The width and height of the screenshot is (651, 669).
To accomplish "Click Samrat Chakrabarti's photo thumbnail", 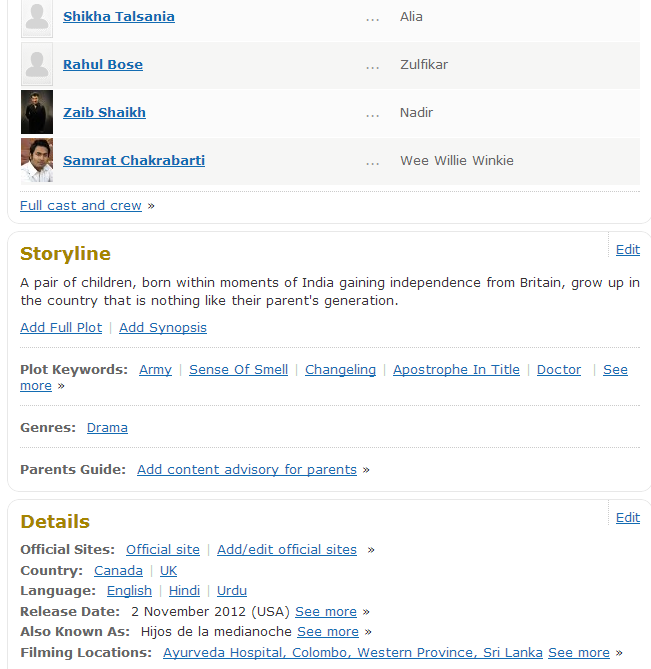I will [x=37, y=160].
